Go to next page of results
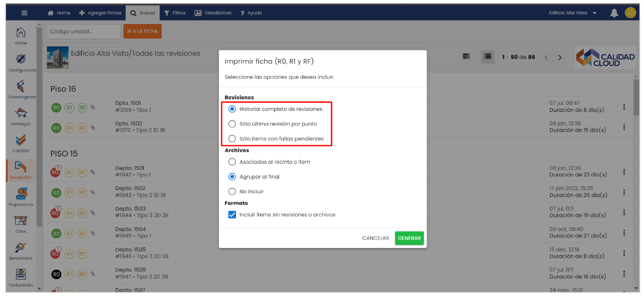The width and height of the screenshot is (644, 296). [x=559, y=57]
